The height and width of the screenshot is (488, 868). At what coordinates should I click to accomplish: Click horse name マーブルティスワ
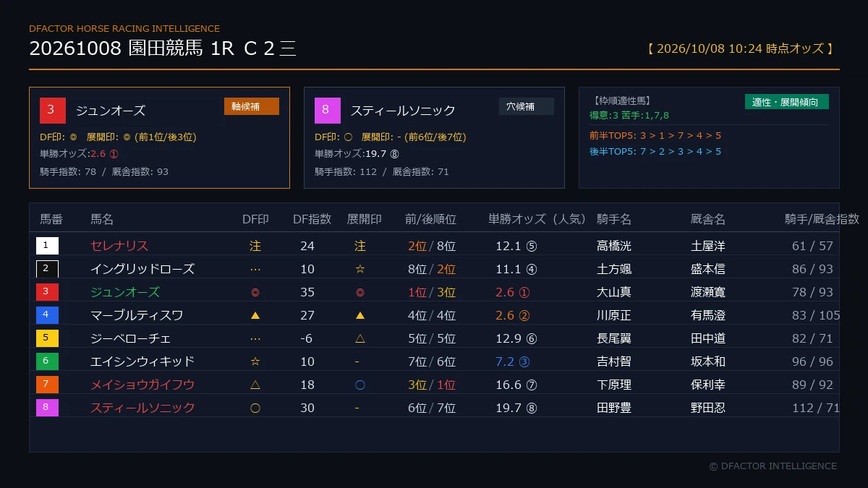click(137, 315)
